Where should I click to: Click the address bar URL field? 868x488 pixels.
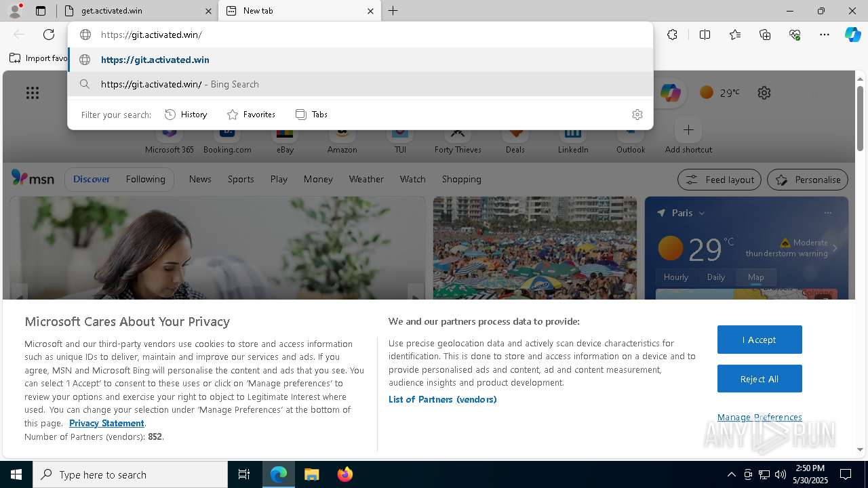(361, 35)
